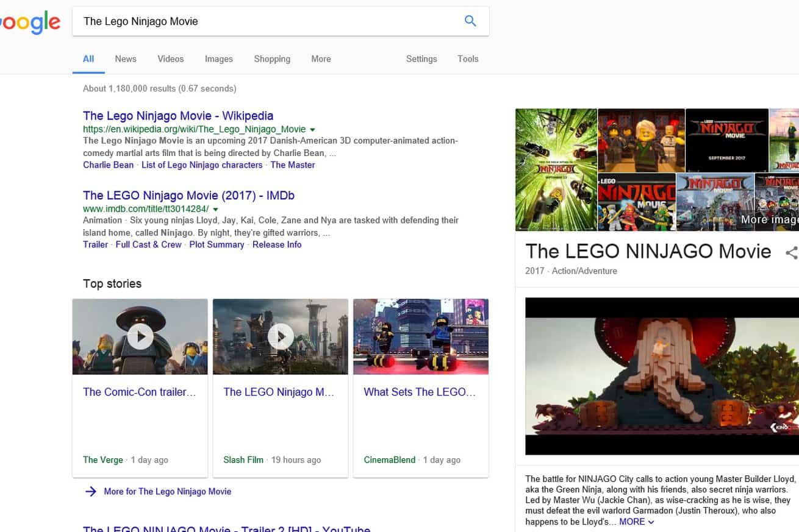Open the Settings menu
The width and height of the screenshot is (799, 532).
click(421, 59)
